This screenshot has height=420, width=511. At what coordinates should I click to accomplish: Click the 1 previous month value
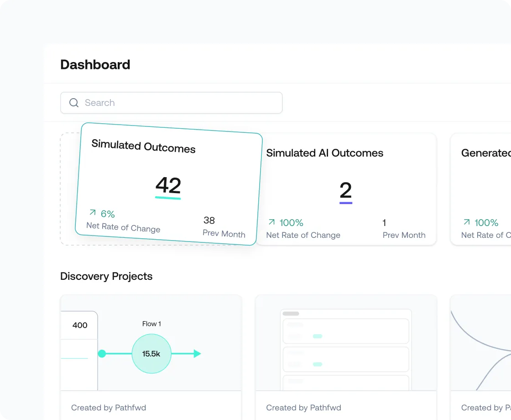tap(384, 223)
